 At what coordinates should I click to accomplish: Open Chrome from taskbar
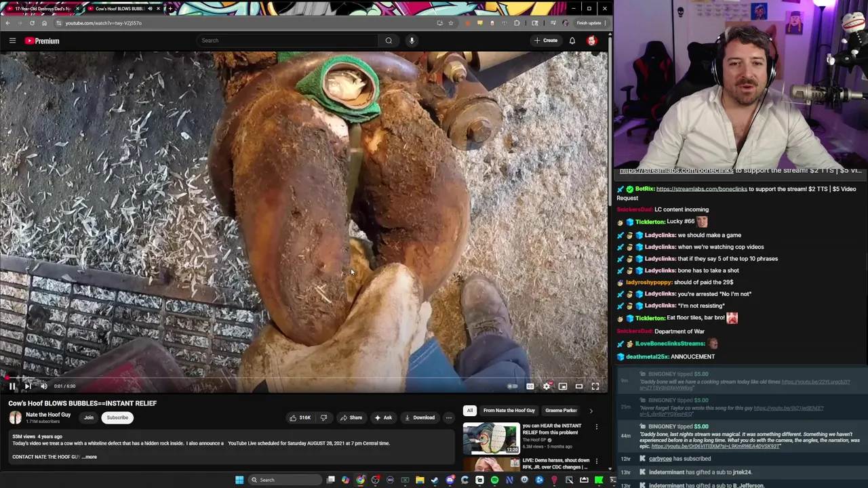[x=360, y=480]
